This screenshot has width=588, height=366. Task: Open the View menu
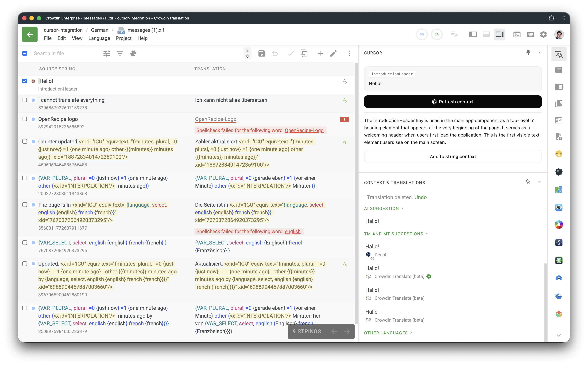tap(77, 38)
